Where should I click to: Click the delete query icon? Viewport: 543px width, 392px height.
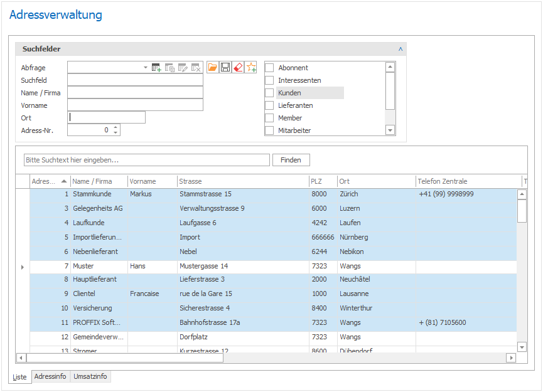tap(196, 68)
